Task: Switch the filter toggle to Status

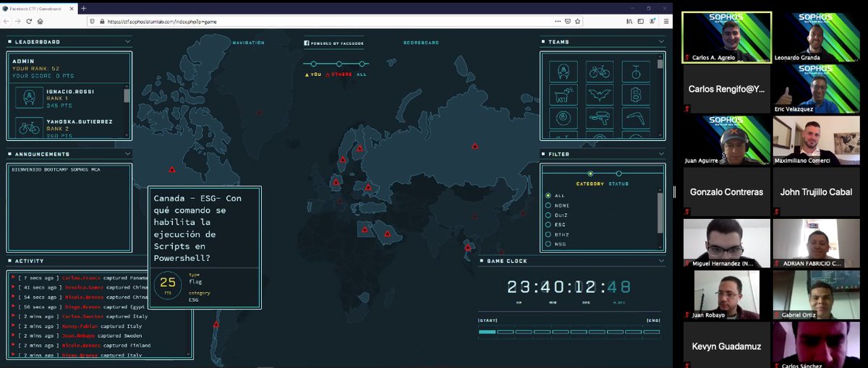Action: click(x=618, y=174)
